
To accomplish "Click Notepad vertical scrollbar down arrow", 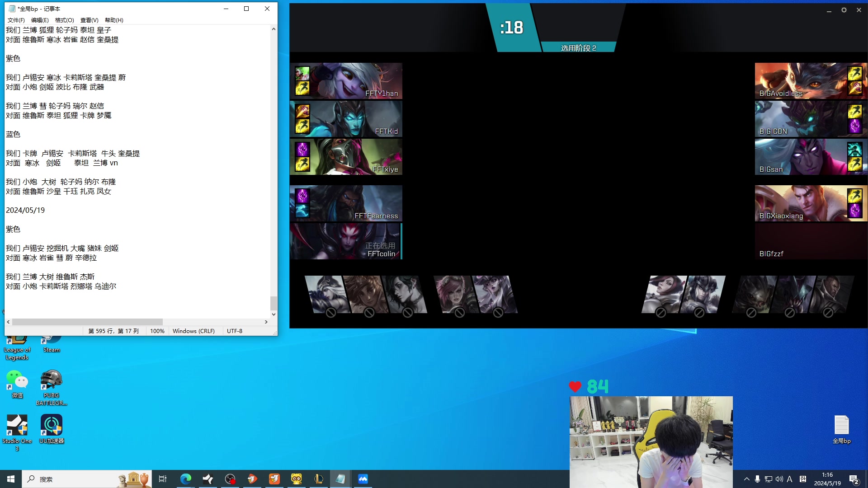I will [274, 314].
